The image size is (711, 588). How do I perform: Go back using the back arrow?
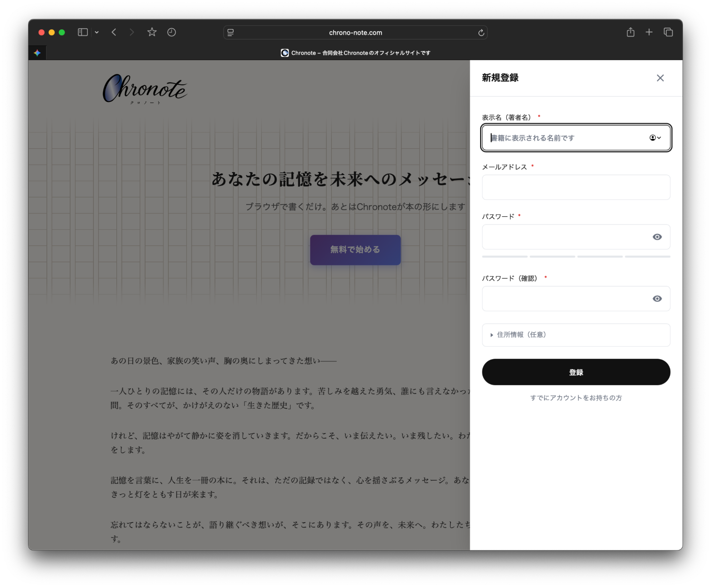[x=114, y=32]
